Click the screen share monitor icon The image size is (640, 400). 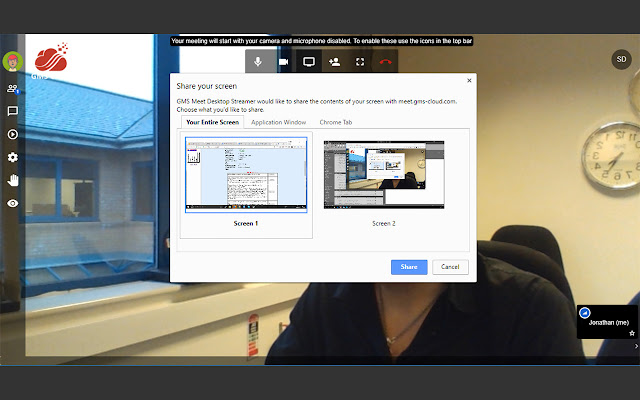click(x=309, y=62)
